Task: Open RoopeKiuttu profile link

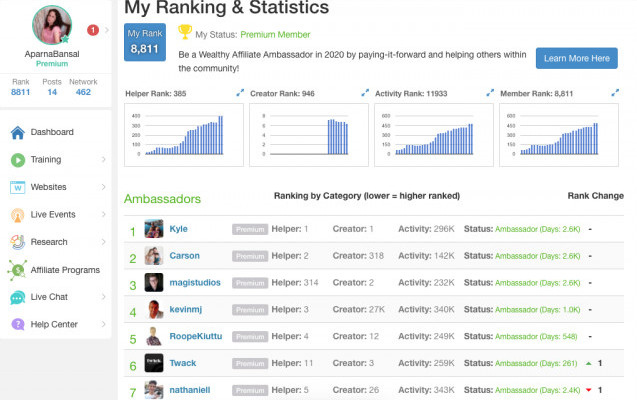Action: [196, 336]
